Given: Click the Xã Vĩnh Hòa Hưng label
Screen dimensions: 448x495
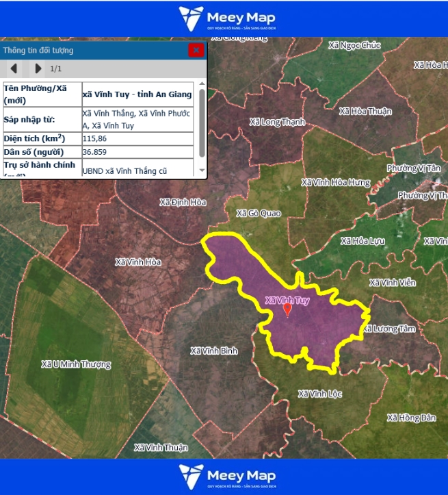Looking at the screenshot, I should coord(335,183).
